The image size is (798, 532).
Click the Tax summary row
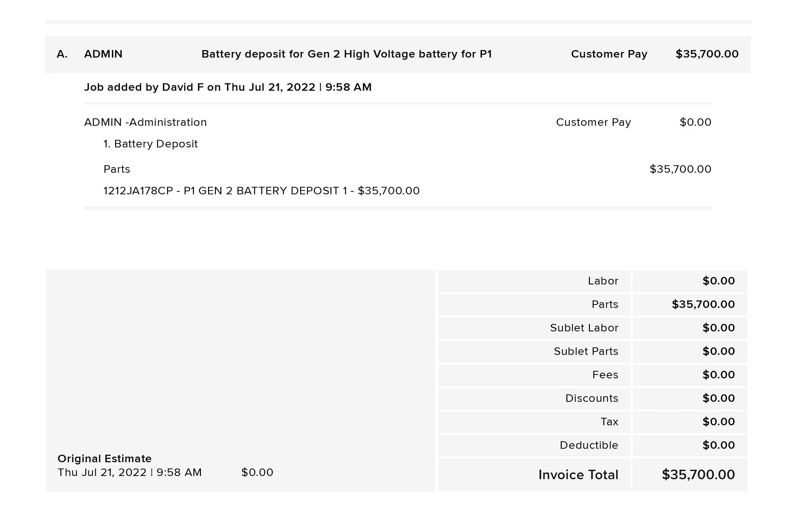[x=592, y=422]
